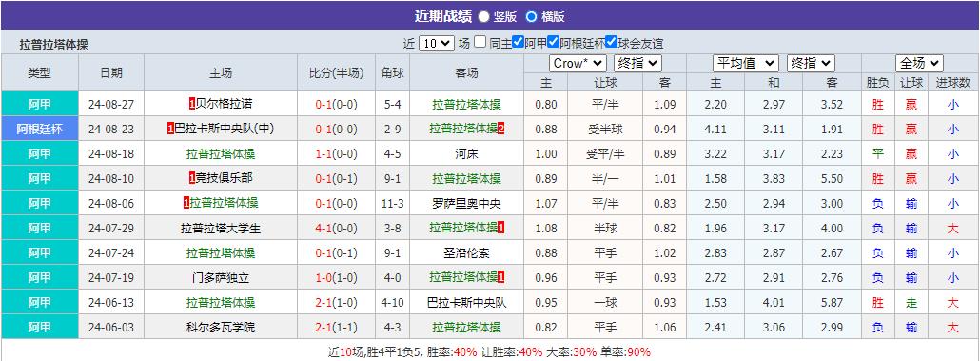Viewport: 980px width, 361px height.
Task: Open the 终指 dropdown next to Crow*
Action: (x=637, y=63)
